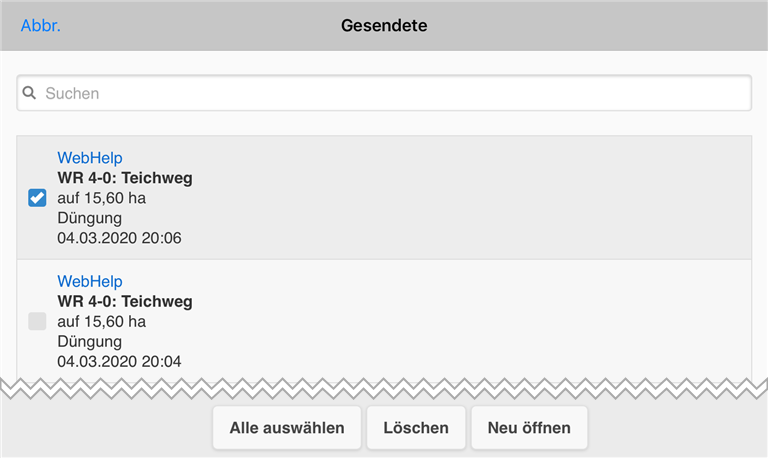Open WebHelp link in the 20:06 entry
Screen dimensions: 768x458
point(90,159)
